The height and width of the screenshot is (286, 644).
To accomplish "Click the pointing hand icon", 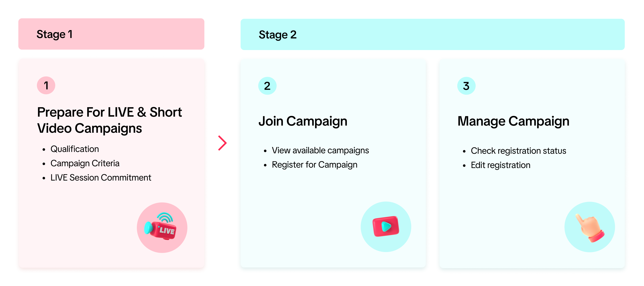I will coord(589,227).
